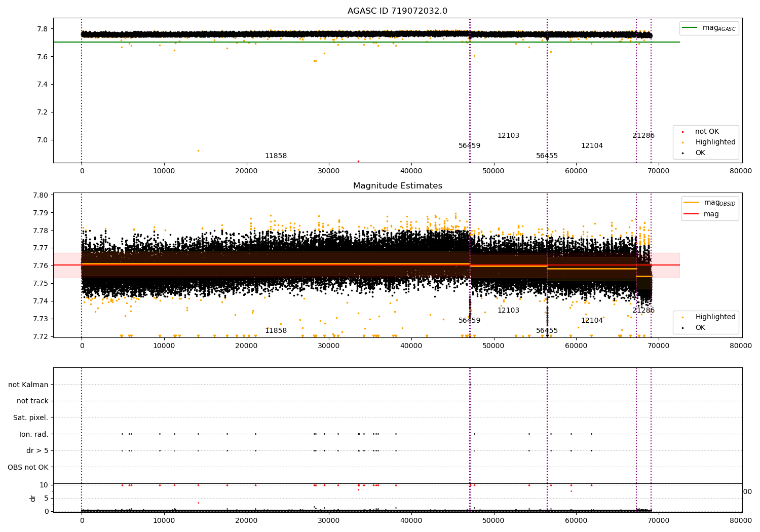760x532 pixels.
Task: Click the 'OBS not OK' axis label
Action: pos(28,467)
